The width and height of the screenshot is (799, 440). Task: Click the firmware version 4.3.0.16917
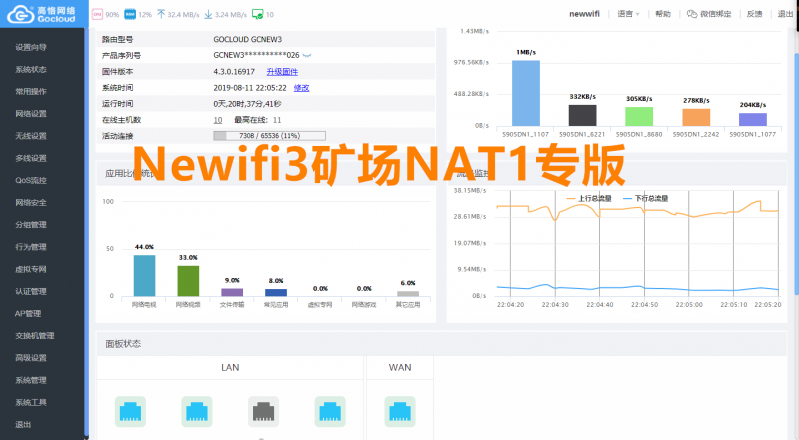234,72
